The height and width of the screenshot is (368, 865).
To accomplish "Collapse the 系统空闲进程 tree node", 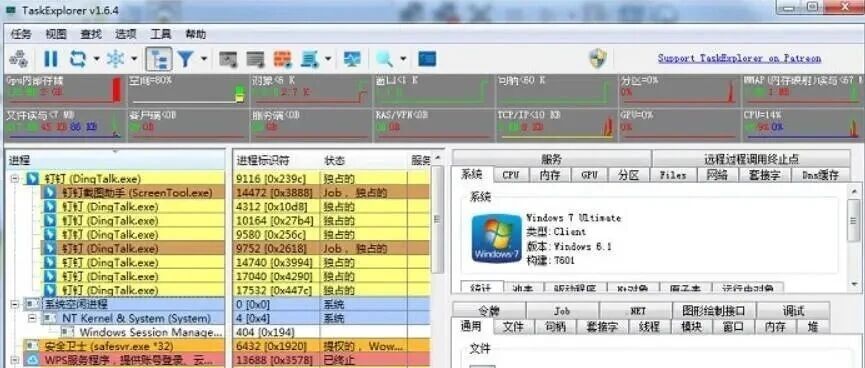I will [x=15, y=304].
